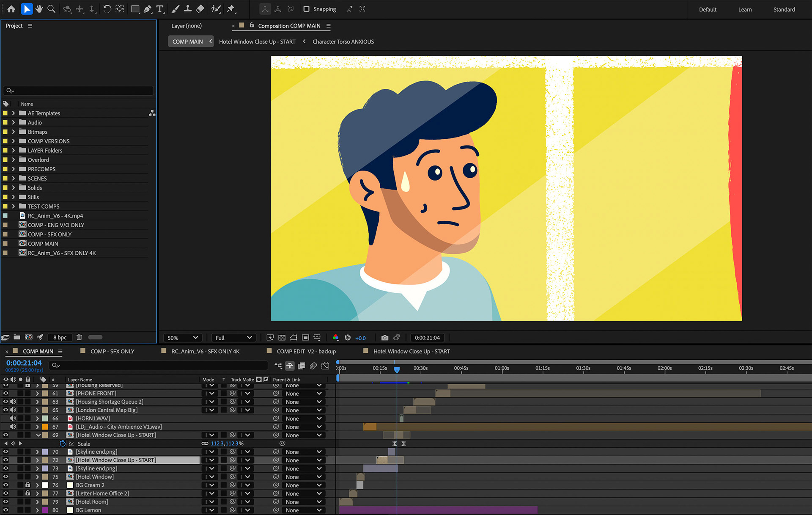Hide the BG Lemon layer

click(x=5, y=510)
